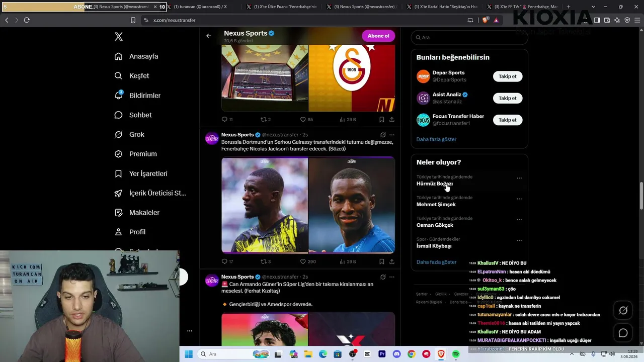644x362 pixels.
Task: Go to Anasayfa in the sidebar
Action: 136,56
